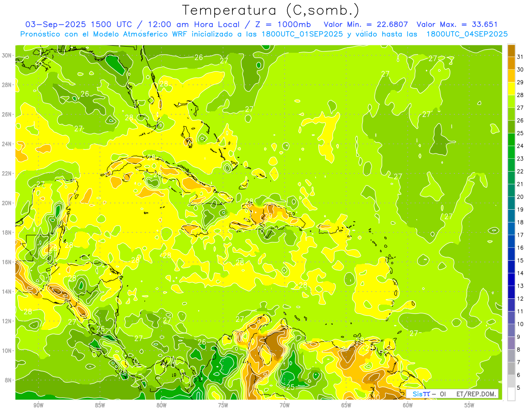The image size is (532, 411).
Task: Click the white legend swatch below 5
Action: click(511, 394)
